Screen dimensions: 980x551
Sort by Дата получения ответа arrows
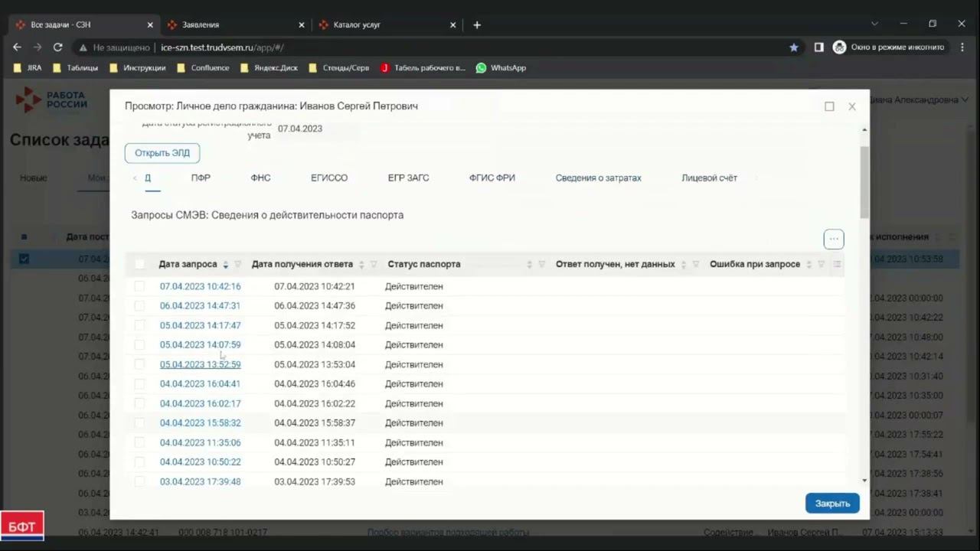(361, 265)
